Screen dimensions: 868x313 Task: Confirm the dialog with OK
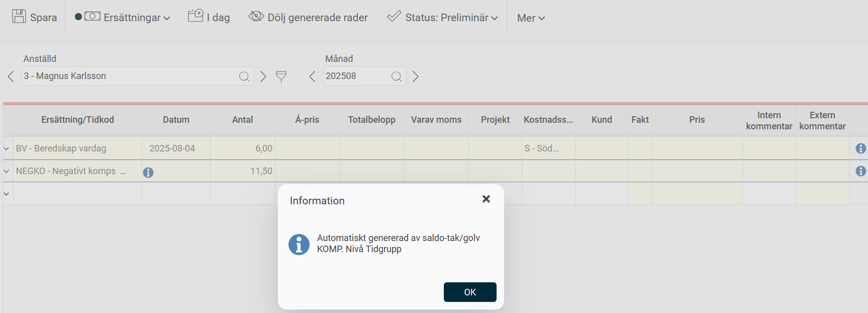coord(469,292)
